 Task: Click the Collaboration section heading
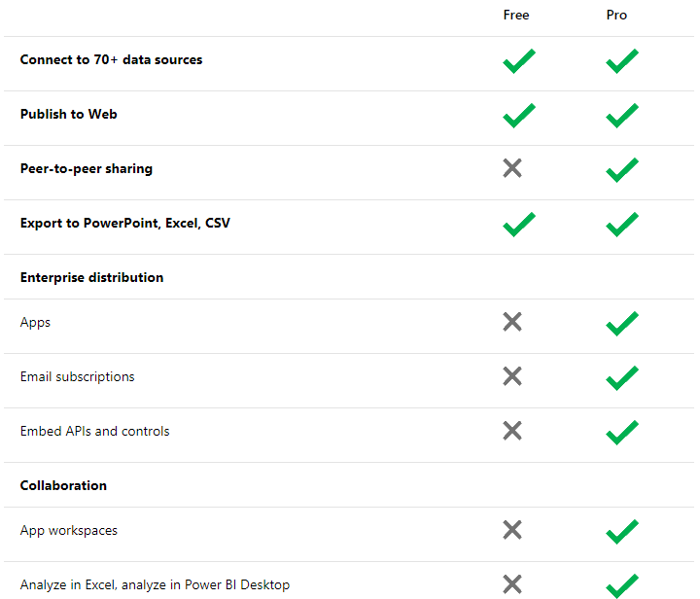pos(63,485)
